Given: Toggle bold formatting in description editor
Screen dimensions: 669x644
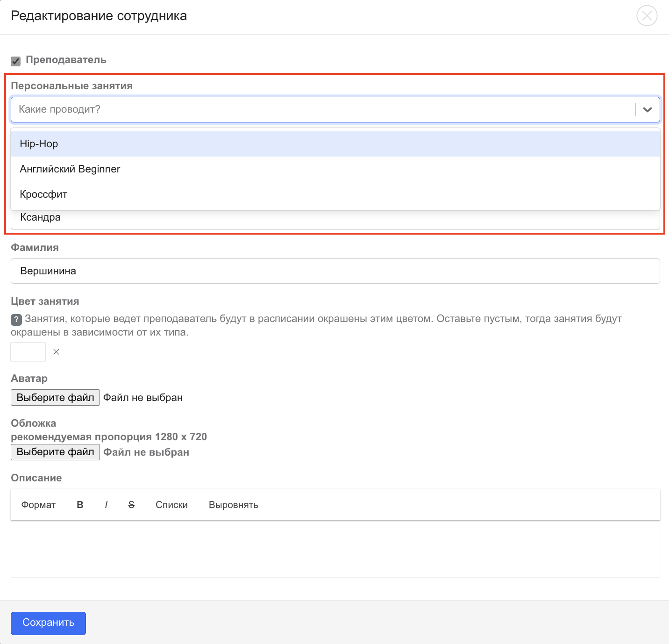Looking at the screenshot, I should click(80, 505).
